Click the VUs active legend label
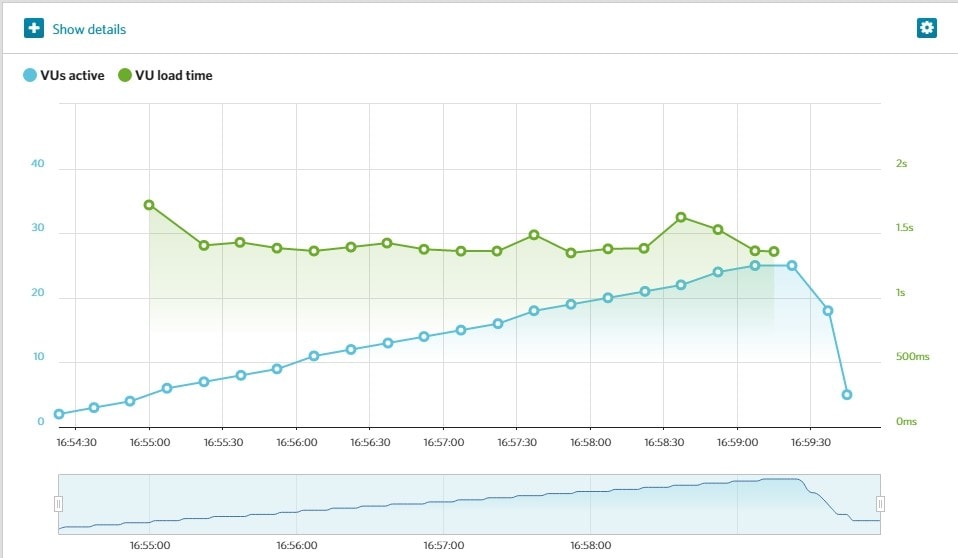This screenshot has width=958, height=558. coord(71,75)
